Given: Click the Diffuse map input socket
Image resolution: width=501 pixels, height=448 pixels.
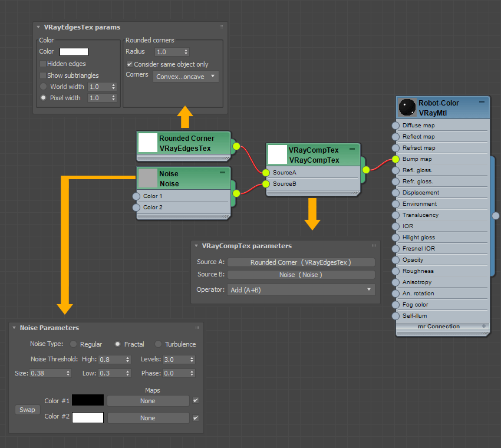Looking at the screenshot, I should pyautogui.click(x=395, y=126).
